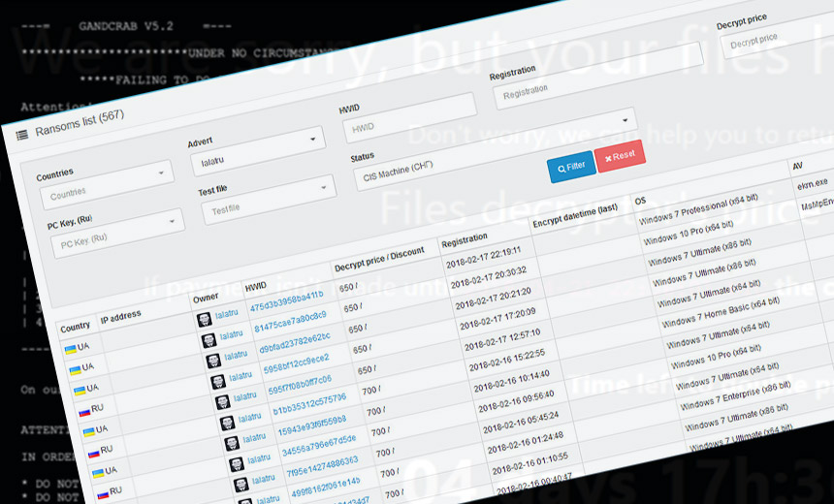Screen dimensions: 834x504
Task: Open HWID link 34556a796e67d5de
Action: 319,446
